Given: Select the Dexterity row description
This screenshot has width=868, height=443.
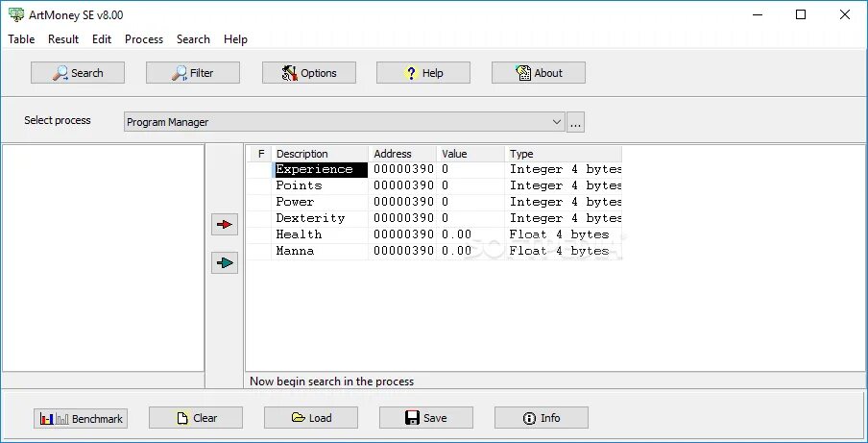Looking at the screenshot, I should click(320, 218).
